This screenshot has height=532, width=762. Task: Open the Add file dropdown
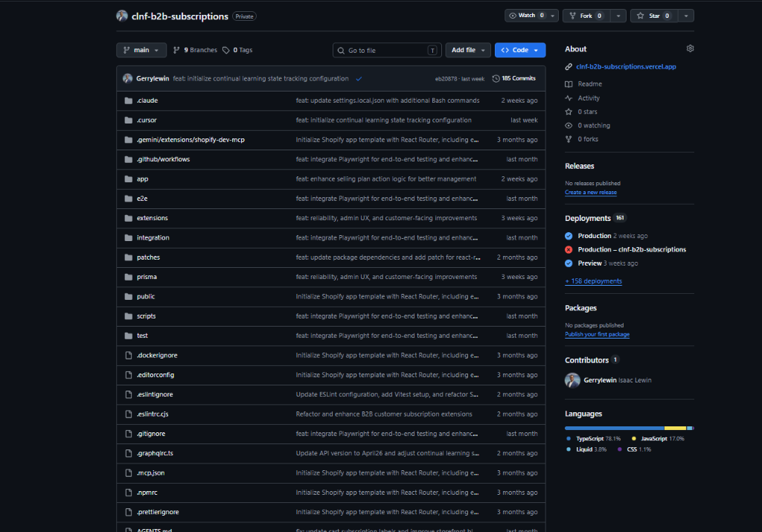pos(468,50)
